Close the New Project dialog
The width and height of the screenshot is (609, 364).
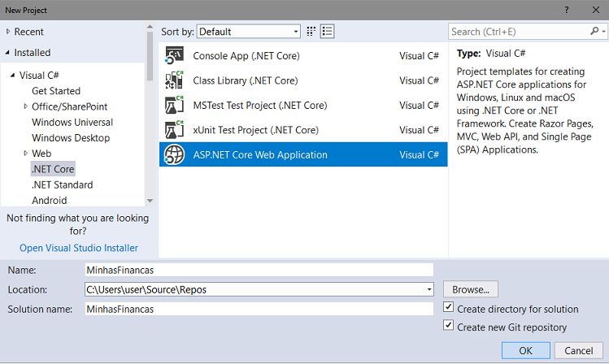coord(596,10)
